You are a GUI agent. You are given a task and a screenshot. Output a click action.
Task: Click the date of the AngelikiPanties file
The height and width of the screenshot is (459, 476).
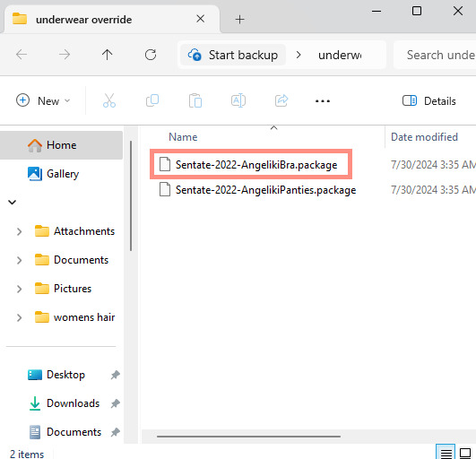coord(433,190)
